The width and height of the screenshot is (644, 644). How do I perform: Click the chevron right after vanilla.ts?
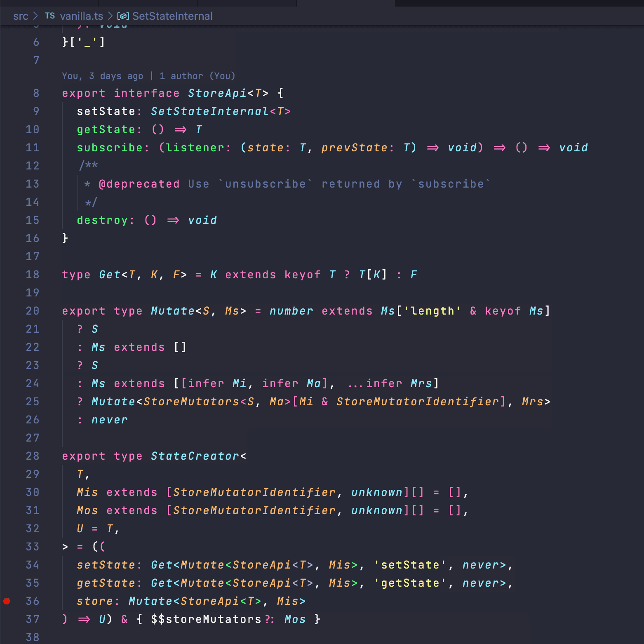(110, 16)
